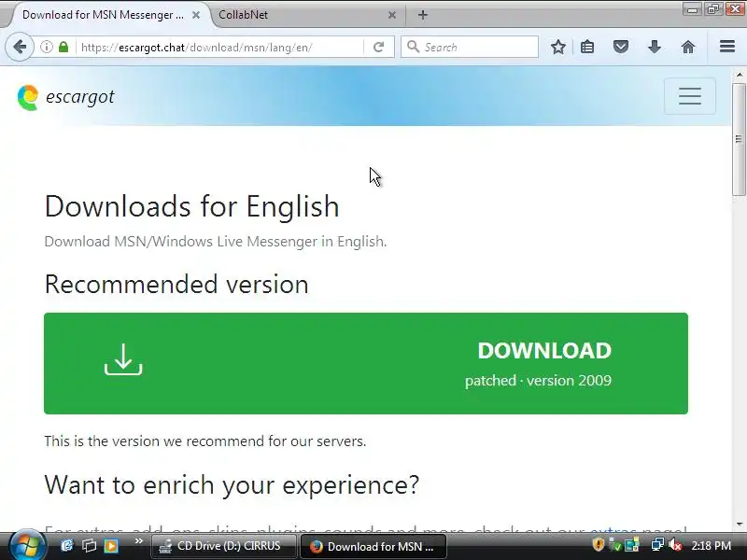Reload the page with the refresh icon
Image resolution: width=747 pixels, height=560 pixels.
tap(379, 48)
